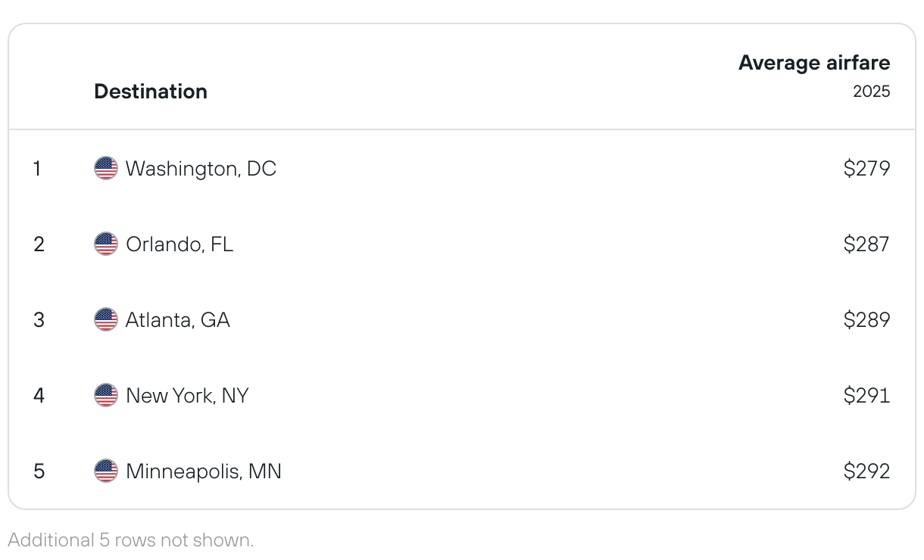Click the $292 airfare for Minneapolis
Screen dimensions: 924x560
click(867, 471)
